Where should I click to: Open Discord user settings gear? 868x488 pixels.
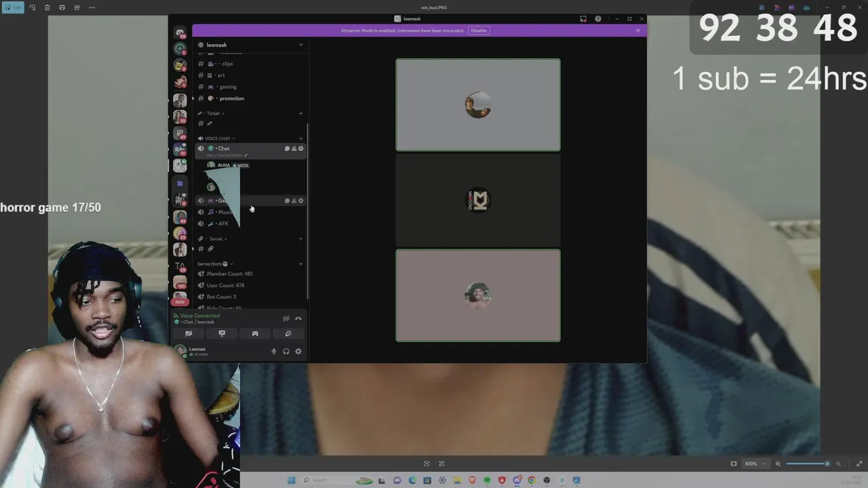(298, 351)
